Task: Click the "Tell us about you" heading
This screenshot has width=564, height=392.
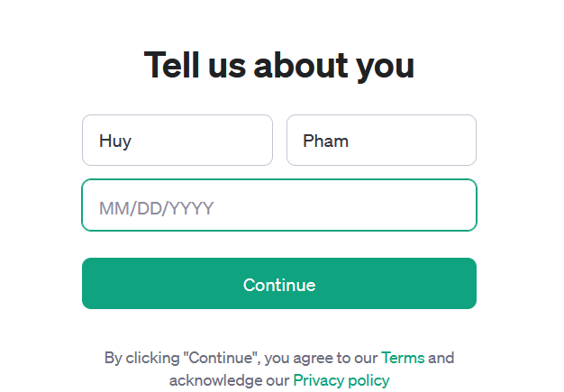Action: tap(279, 65)
